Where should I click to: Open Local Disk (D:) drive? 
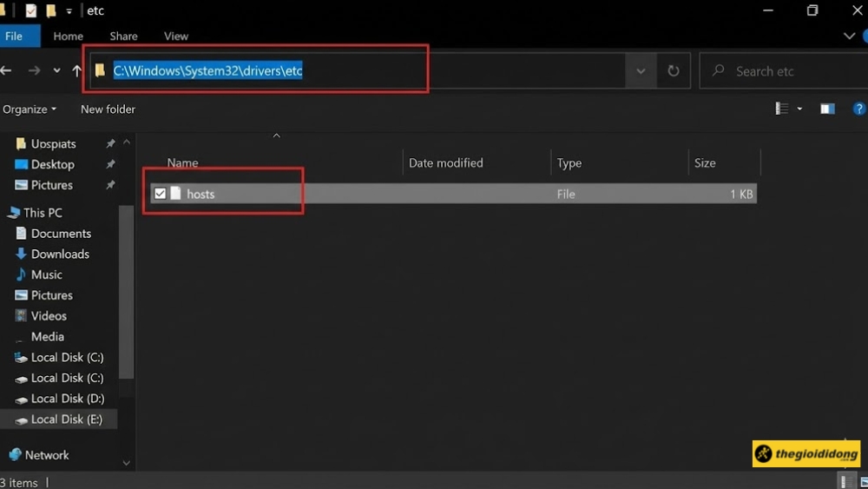pos(68,399)
